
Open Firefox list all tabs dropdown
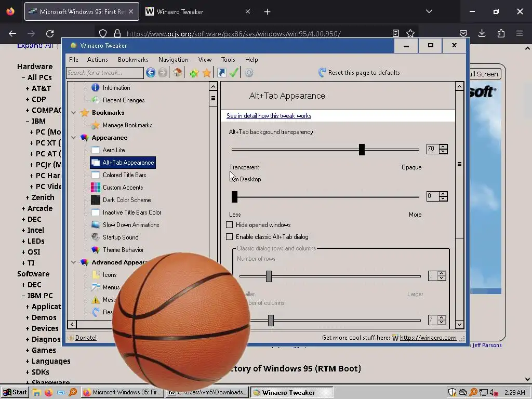[x=429, y=11]
